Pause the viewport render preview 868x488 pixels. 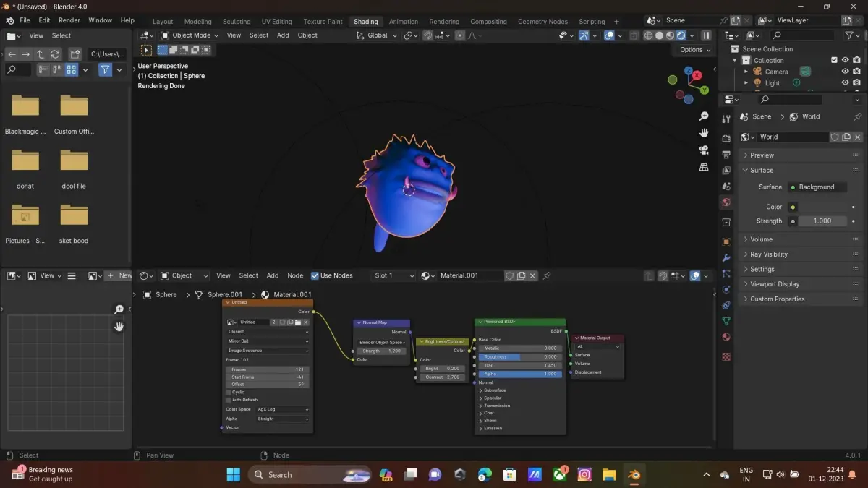pyautogui.click(x=707, y=35)
